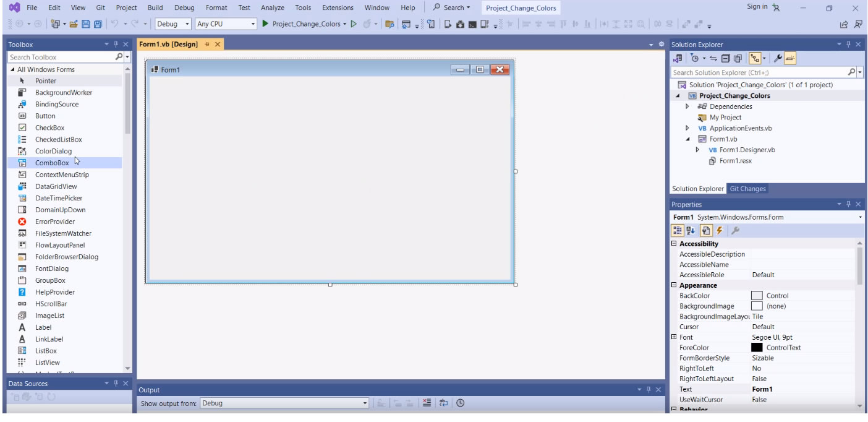
Task: Open the Debug configuration dropdown
Action: [172, 24]
